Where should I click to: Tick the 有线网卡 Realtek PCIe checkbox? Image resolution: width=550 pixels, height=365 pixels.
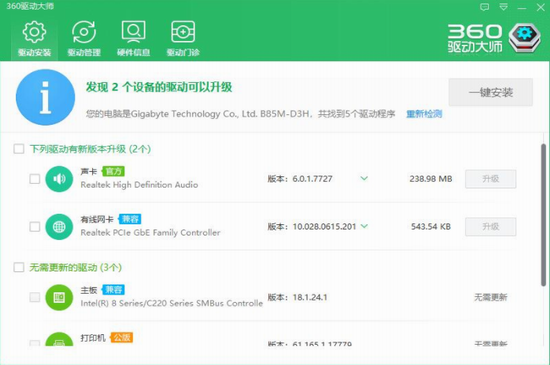[x=35, y=227]
